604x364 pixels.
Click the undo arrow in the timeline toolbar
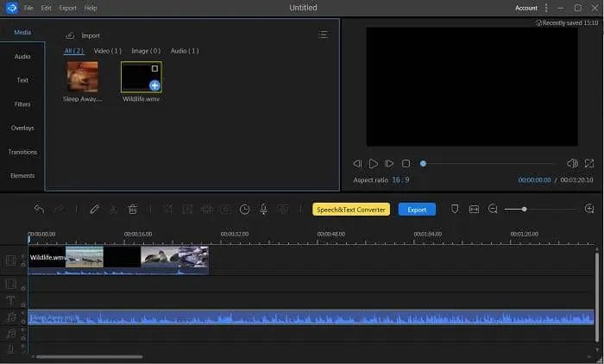point(39,210)
